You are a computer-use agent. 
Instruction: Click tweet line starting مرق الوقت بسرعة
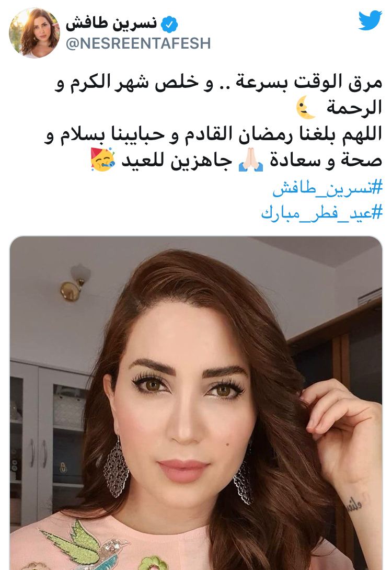click(x=218, y=82)
